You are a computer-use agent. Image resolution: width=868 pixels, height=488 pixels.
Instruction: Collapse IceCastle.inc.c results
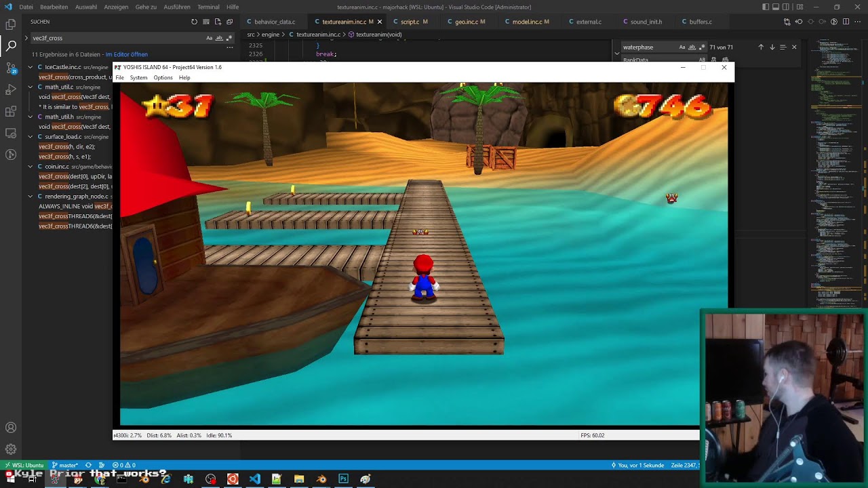(x=30, y=67)
